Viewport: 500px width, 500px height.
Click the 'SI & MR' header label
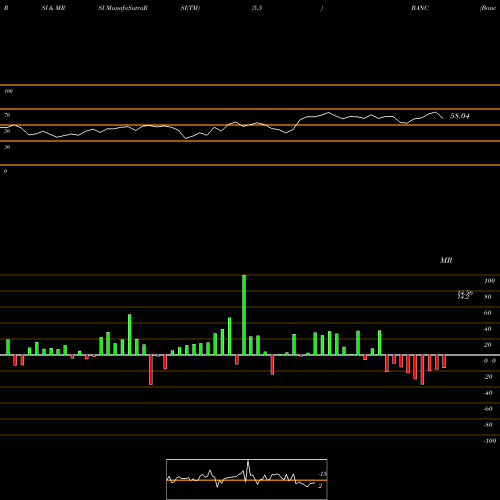tap(53, 8)
